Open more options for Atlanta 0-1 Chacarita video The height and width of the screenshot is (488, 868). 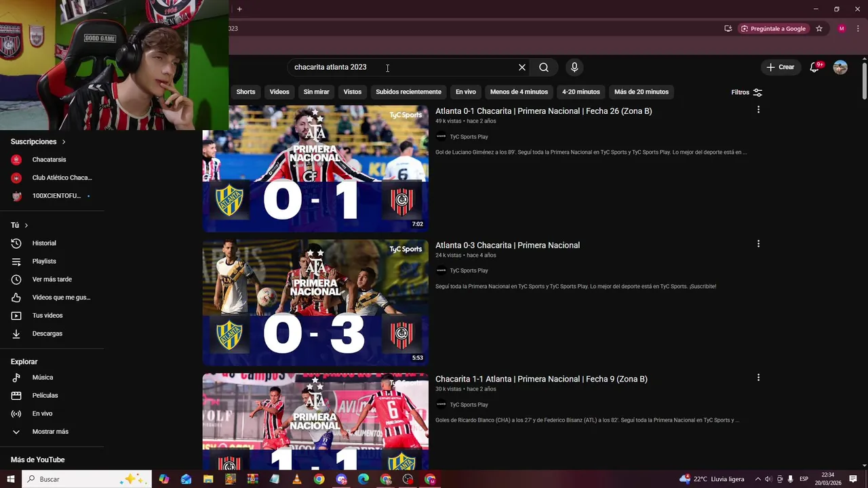(x=758, y=110)
